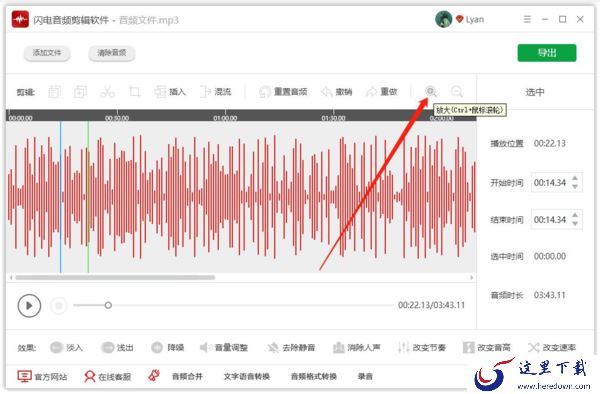The image size is (600, 394).
Task: Open the 改变速率 change speed effect
Action: click(x=552, y=348)
